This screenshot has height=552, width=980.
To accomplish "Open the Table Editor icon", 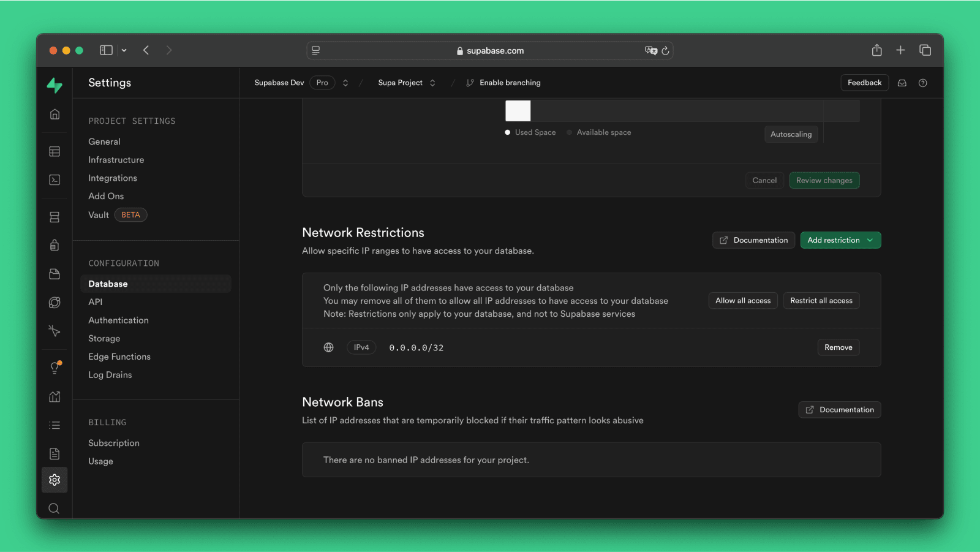I will (55, 151).
